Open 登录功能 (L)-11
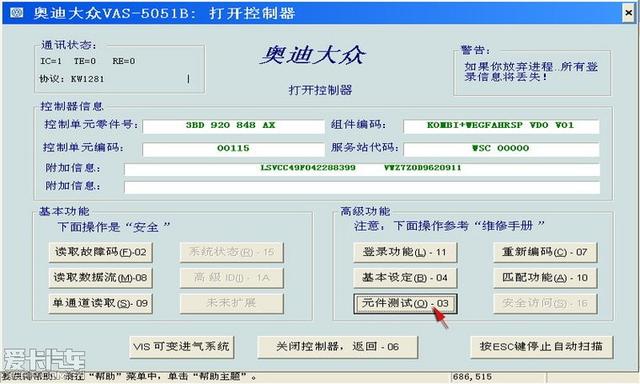The image size is (640, 384). tap(405, 252)
